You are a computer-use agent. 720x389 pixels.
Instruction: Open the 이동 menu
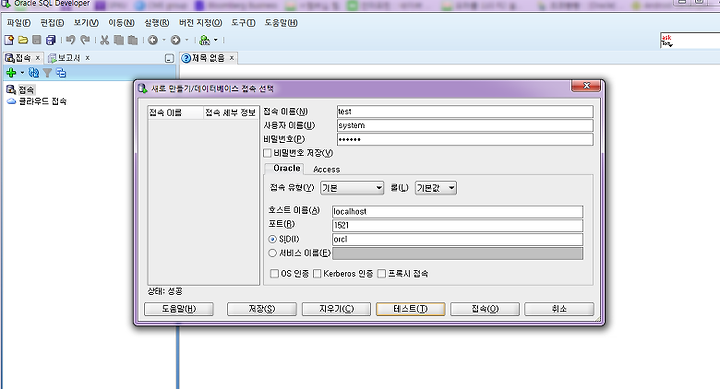point(121,23)
